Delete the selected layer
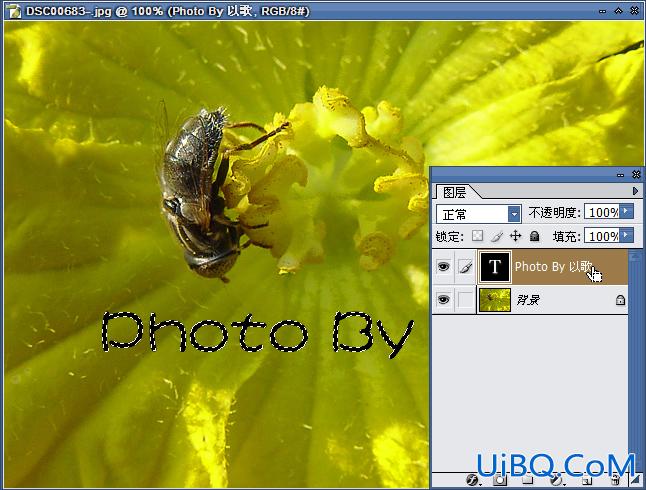Viewport: 646px width, 490px height. 615,480
